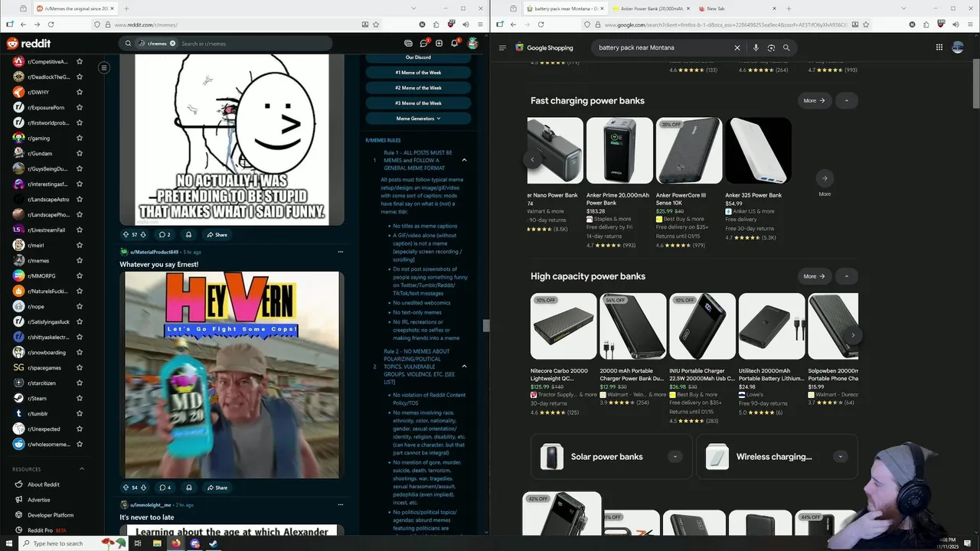Collapse the High capacity power banks section
Screen dimensions: 980x551
[x=846, y=275]
